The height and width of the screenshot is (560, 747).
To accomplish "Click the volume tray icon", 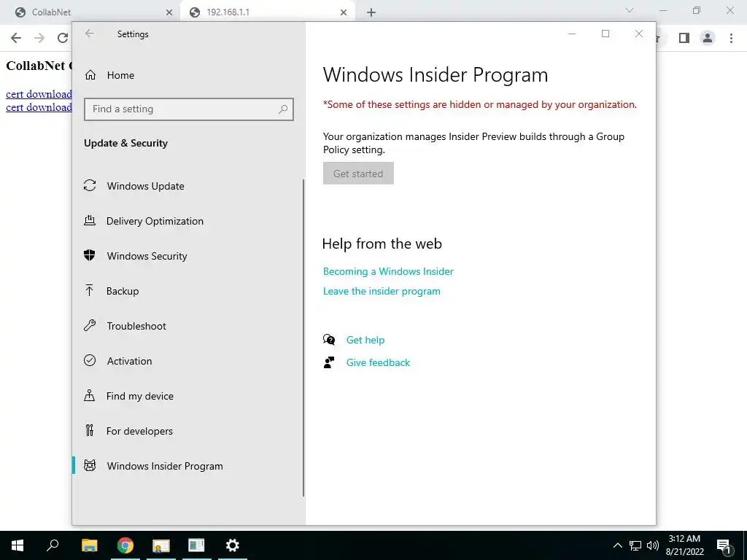I will (653, 545).
